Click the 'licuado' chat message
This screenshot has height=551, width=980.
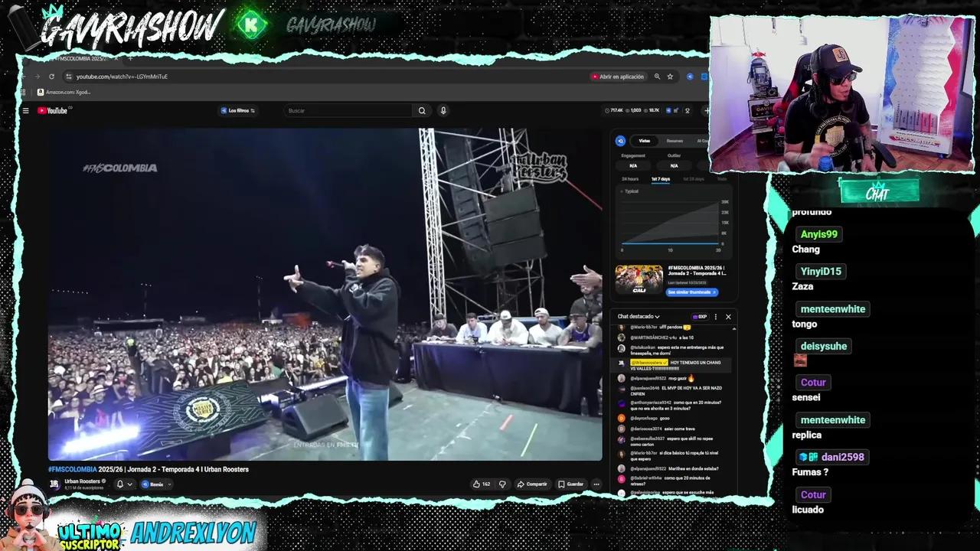point(808,510)
